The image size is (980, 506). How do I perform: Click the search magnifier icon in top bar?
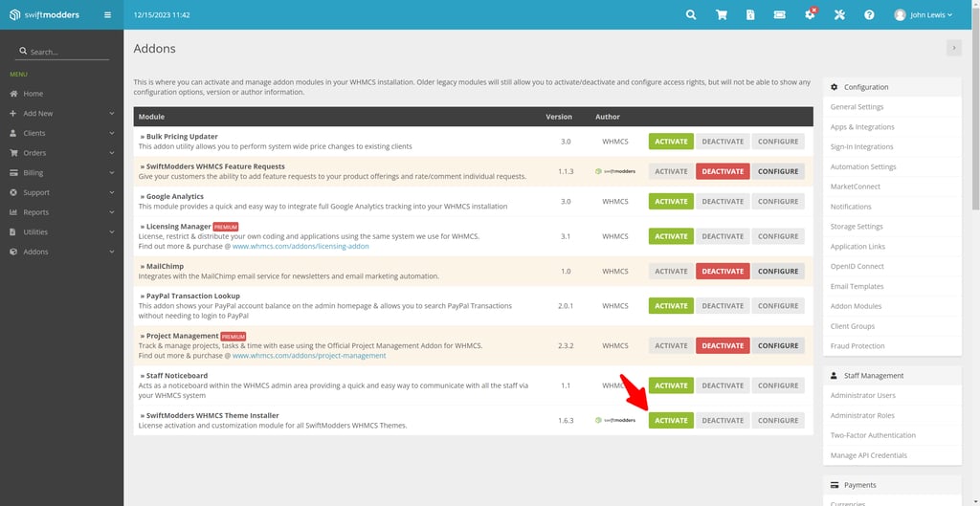pos(692,15)
